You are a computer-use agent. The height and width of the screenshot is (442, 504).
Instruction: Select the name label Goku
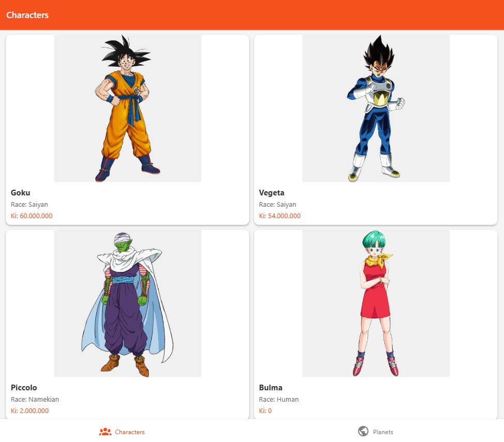[x=20, y=192]
